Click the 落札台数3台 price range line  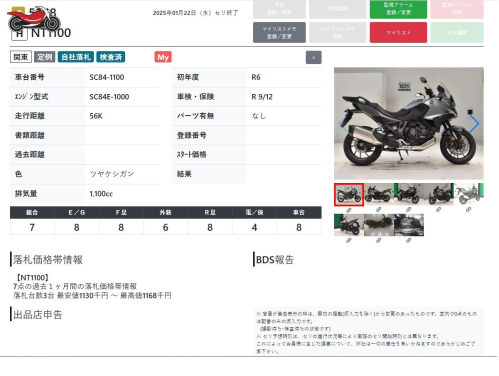point(92,295)
